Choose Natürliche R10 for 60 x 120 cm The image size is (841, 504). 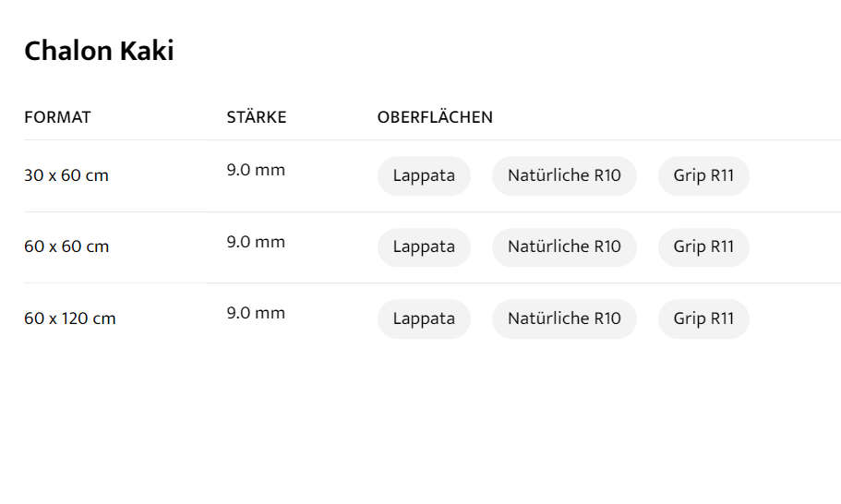point(564,318)
